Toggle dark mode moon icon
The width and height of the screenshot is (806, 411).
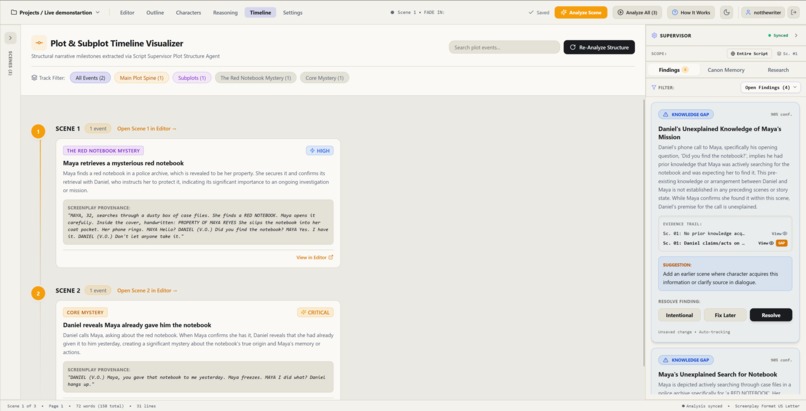(726, 12)
